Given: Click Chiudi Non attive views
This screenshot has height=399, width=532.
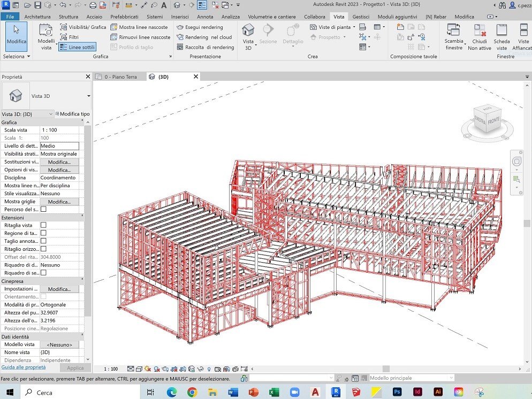Looking at the screenshot, I should point(480,36).
